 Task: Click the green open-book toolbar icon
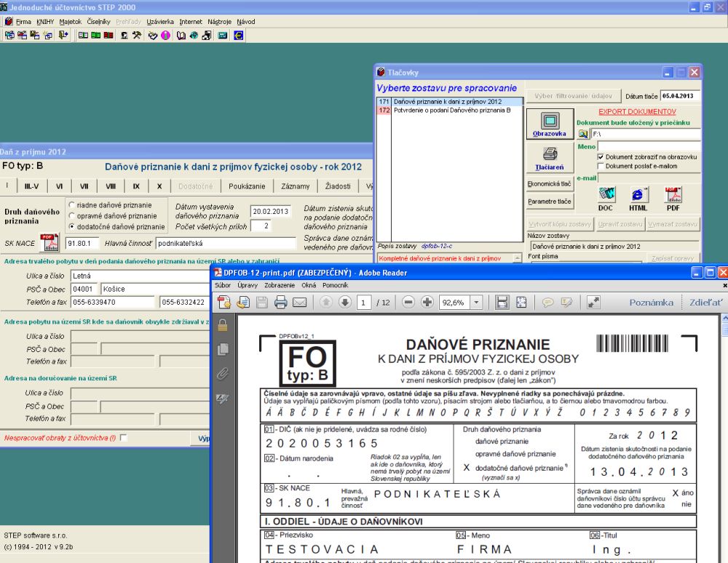(x=96, y=35)
